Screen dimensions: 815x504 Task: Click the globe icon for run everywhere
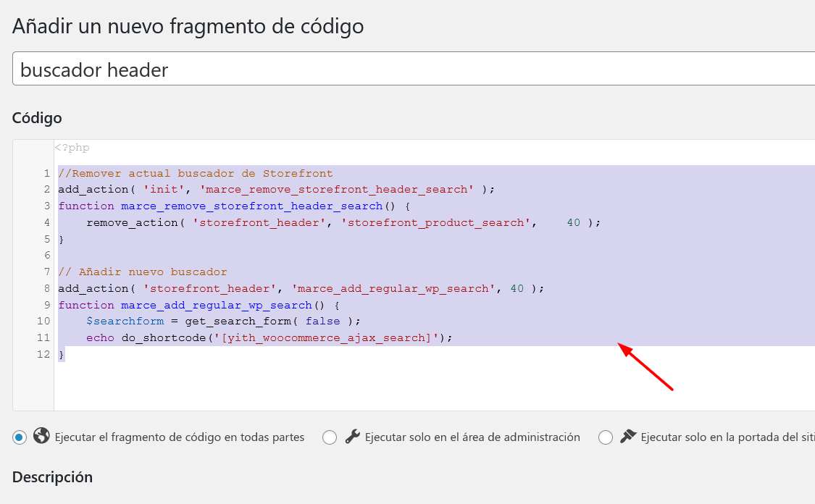[x=41, y=436]
